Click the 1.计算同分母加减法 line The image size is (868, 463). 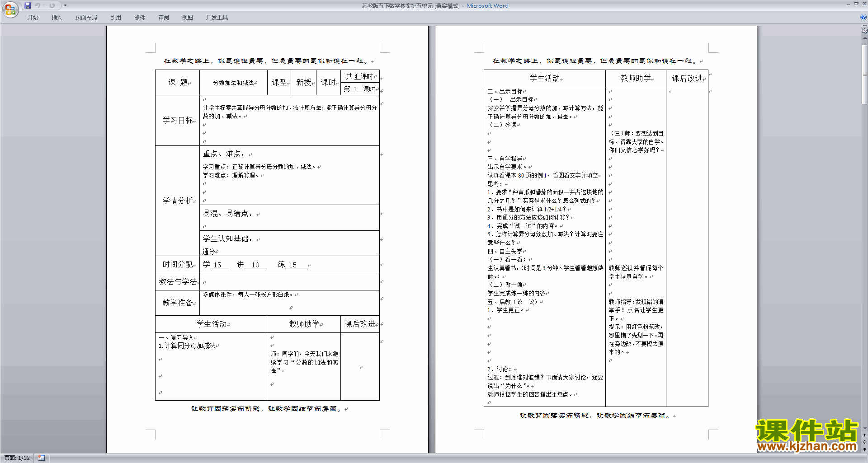[x=187, y=346]
